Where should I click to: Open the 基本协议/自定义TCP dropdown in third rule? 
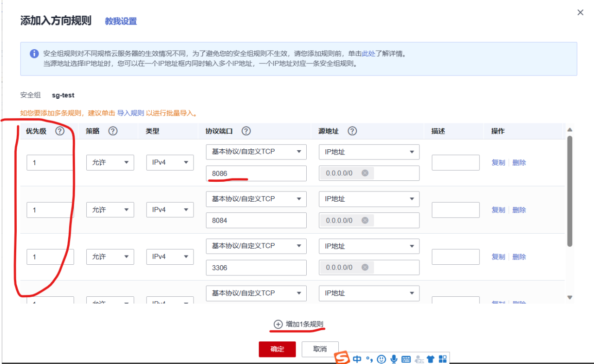[256, 246]
